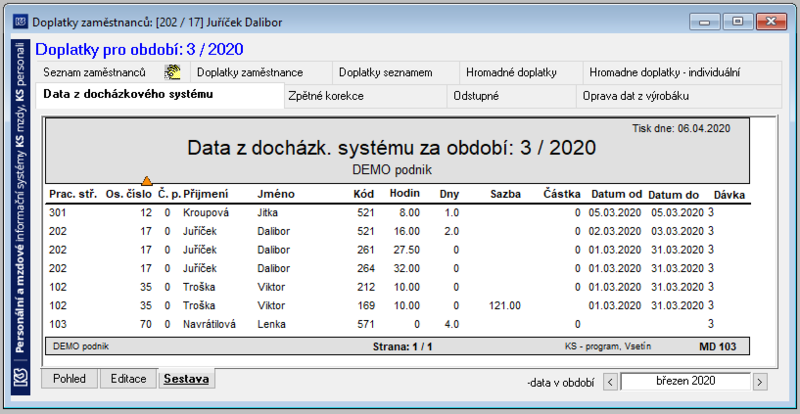Viewport: 800px width, 414px height.
Task: Click work center 301 cell
Action: [x=58, y=213]
